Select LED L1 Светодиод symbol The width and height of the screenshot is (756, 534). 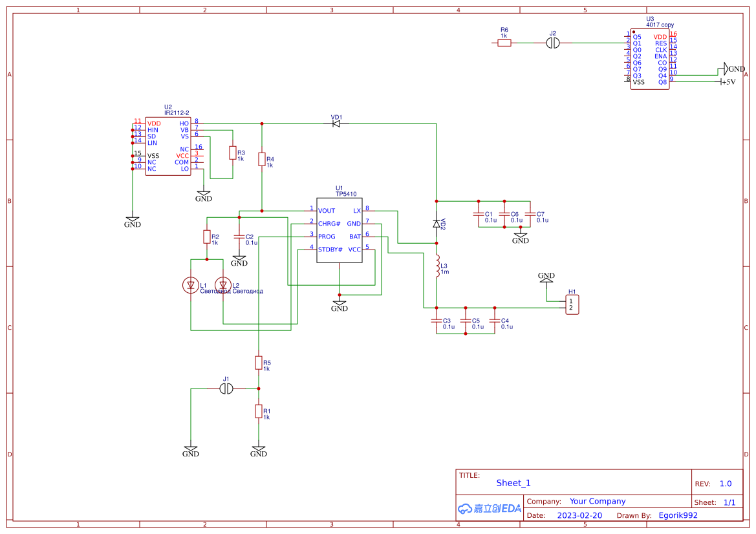[x=191, y=284]
